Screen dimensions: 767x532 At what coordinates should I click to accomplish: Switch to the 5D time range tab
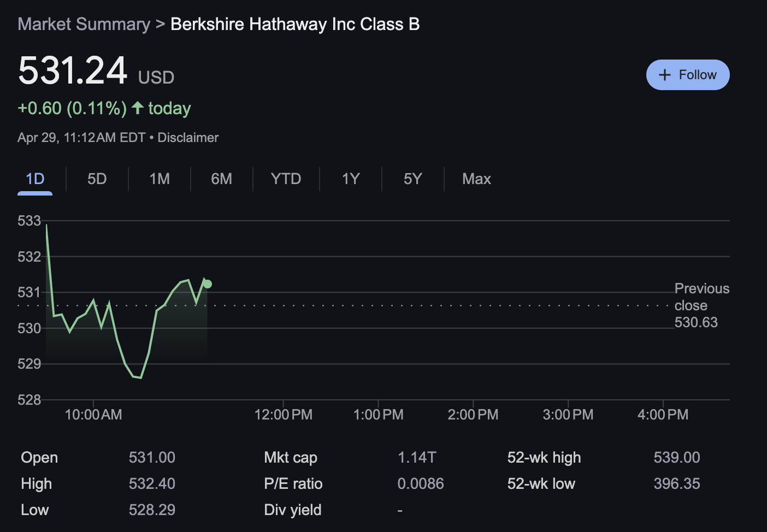pos(97,179)
